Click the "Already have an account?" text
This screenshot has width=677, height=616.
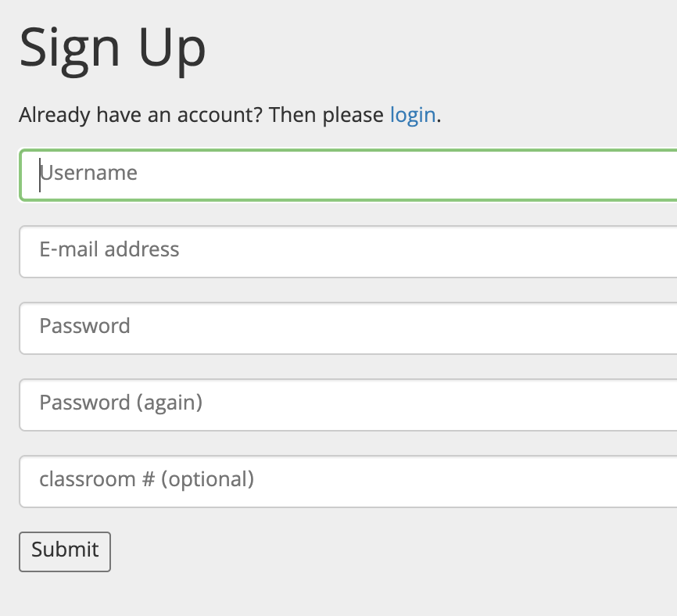[x=141, y=116]
